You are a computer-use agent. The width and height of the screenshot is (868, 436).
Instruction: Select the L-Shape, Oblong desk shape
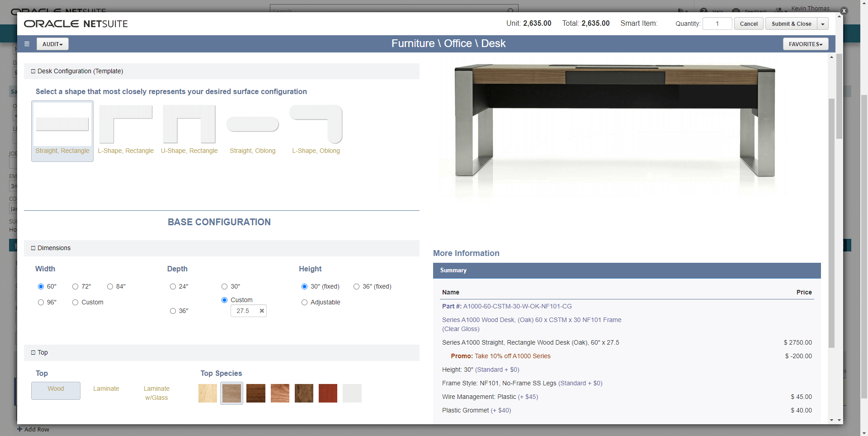pyautogui.click(x=316, y=130)
